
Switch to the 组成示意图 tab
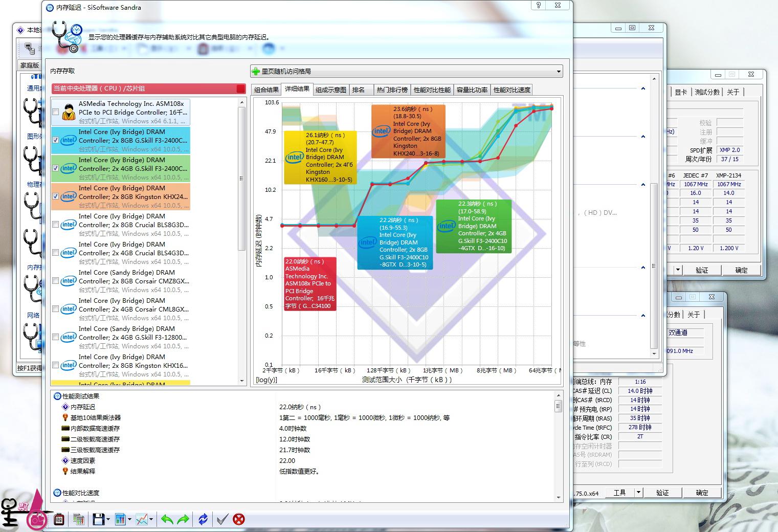click(x=331, y=90)
